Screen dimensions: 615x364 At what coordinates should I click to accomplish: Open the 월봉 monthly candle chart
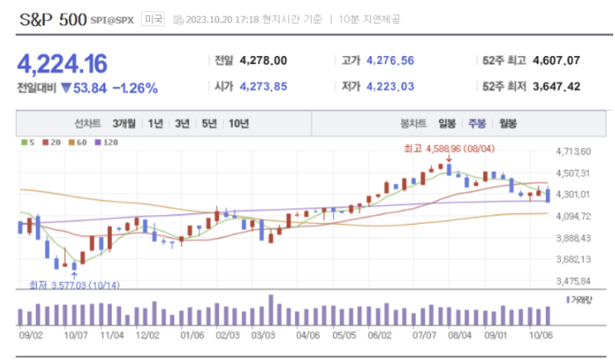507,124
